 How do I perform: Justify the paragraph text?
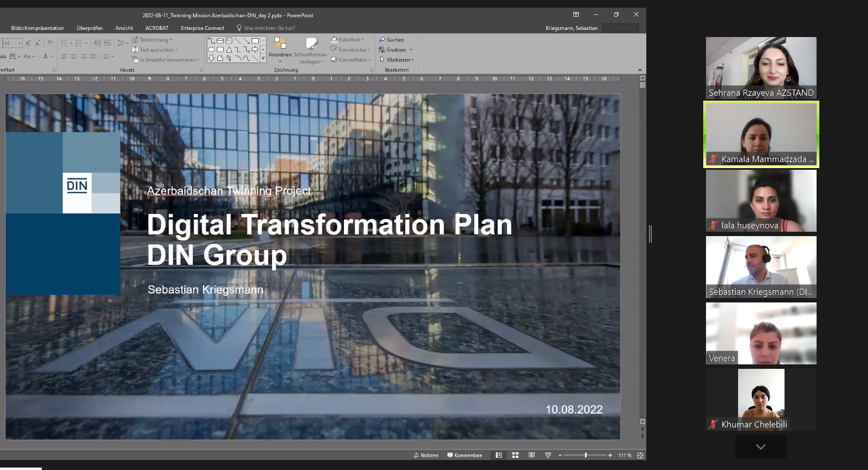coord(93,56)
